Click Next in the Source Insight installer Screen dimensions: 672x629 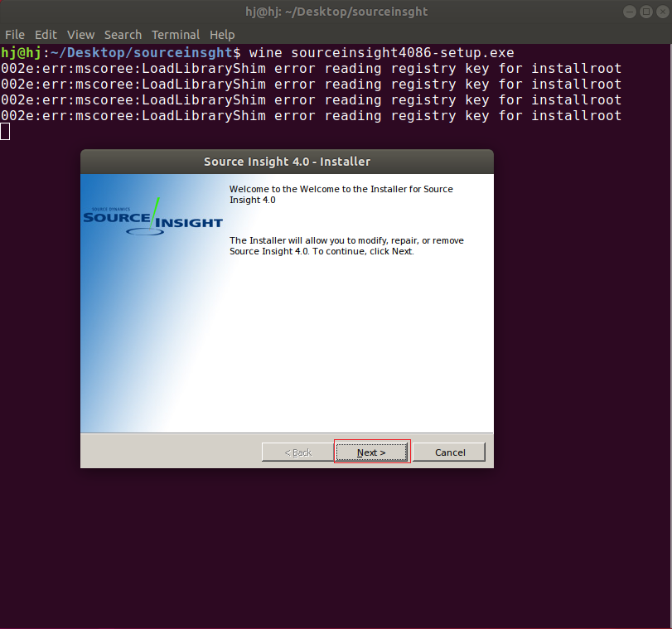[x=371, y=452]
